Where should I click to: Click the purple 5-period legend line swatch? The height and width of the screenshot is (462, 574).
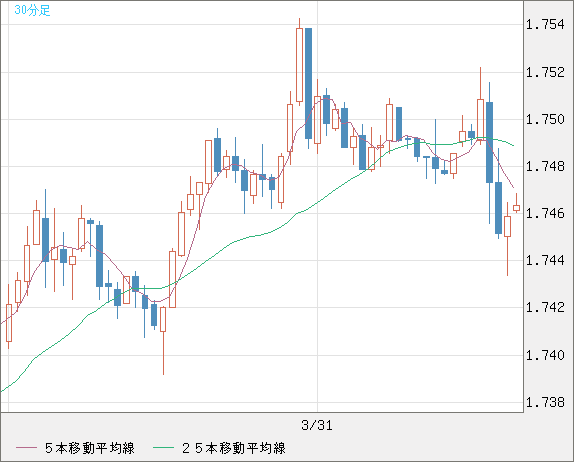26,448
